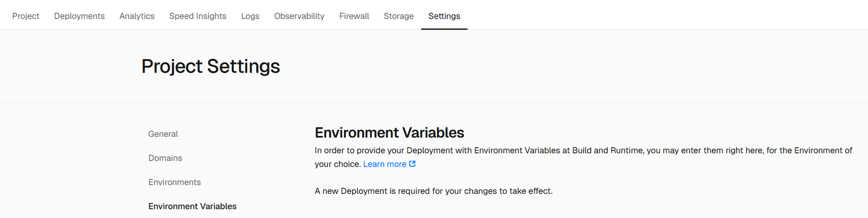Open the Project tab

[x=26, y=16]
